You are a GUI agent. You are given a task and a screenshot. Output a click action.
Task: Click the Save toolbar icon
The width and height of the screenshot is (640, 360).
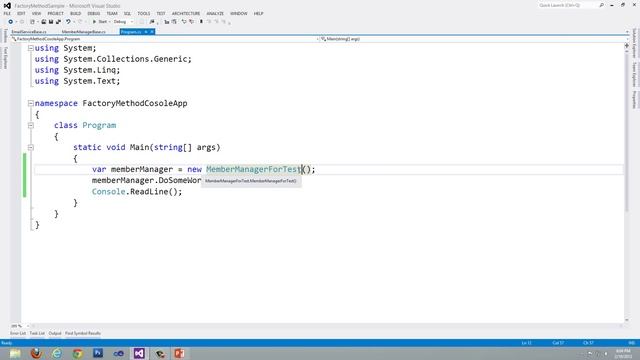(x=51, y=22)
